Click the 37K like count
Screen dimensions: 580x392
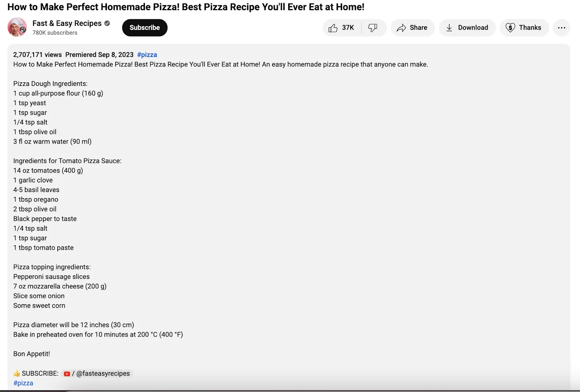coord(348,28)
